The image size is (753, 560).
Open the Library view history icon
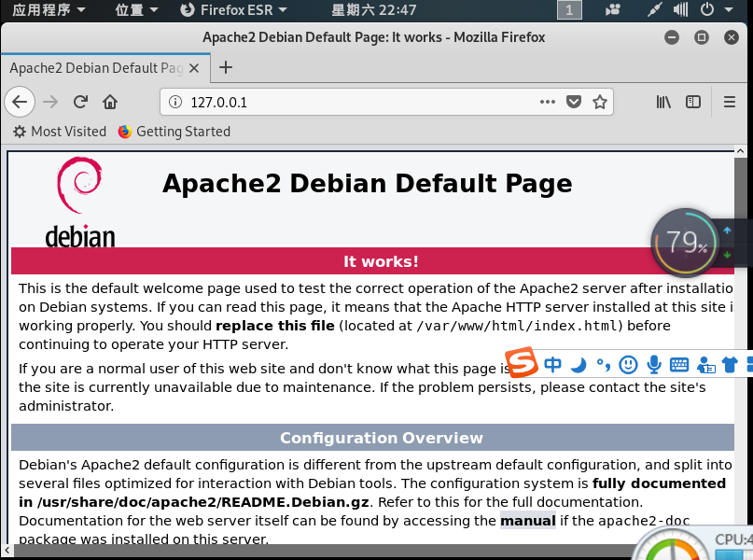663,102
